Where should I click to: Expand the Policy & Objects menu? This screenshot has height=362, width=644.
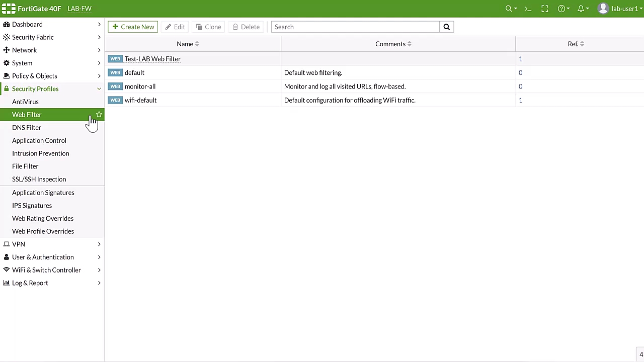click(34, 76)
